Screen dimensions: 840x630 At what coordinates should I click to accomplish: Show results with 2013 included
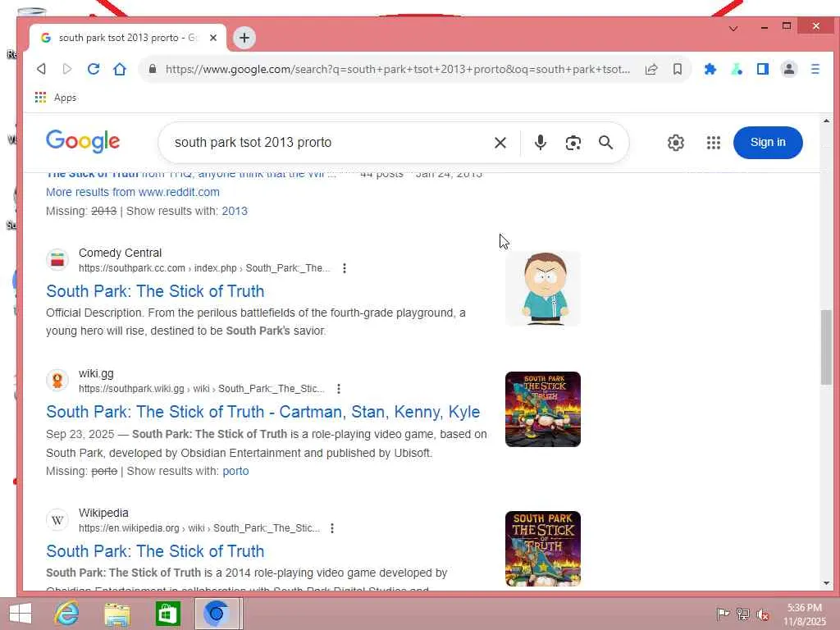coord(235,211)
